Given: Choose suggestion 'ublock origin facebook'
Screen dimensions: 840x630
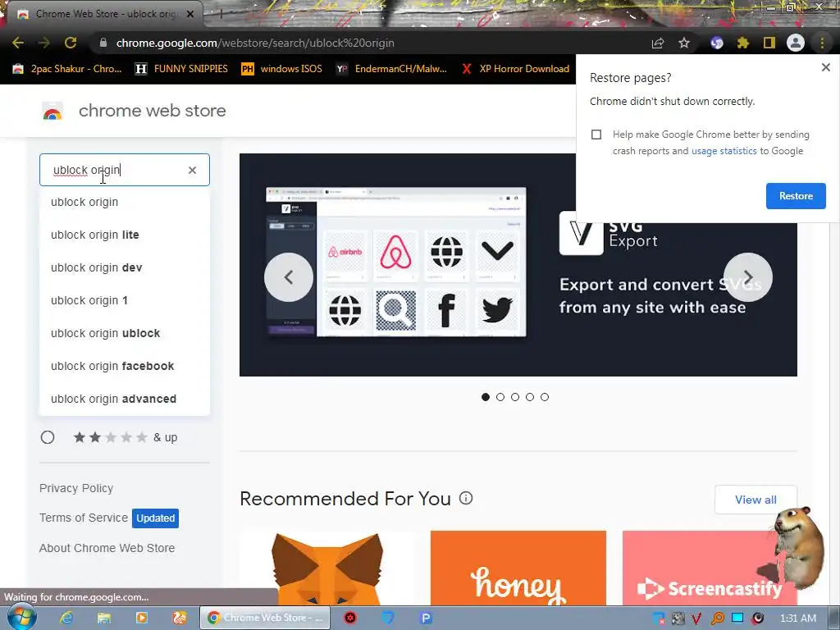Looking at the screenshot, I should [x=125, y=366].
